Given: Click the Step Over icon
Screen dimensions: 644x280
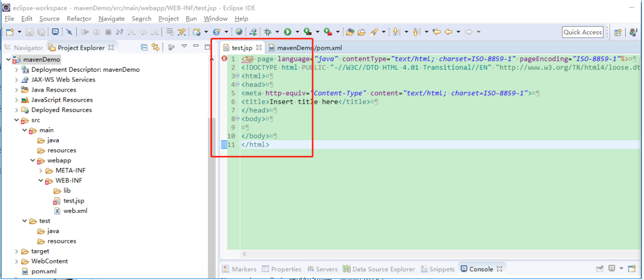Looking at the screenshot, I should [x=143, y=32].
